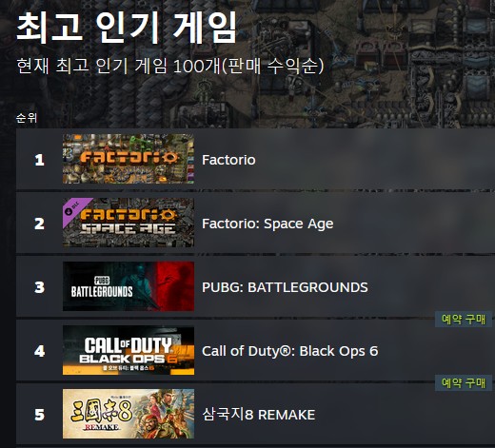Select rank number 1 in the chart

pyautogui.click(x=39, y=160)
